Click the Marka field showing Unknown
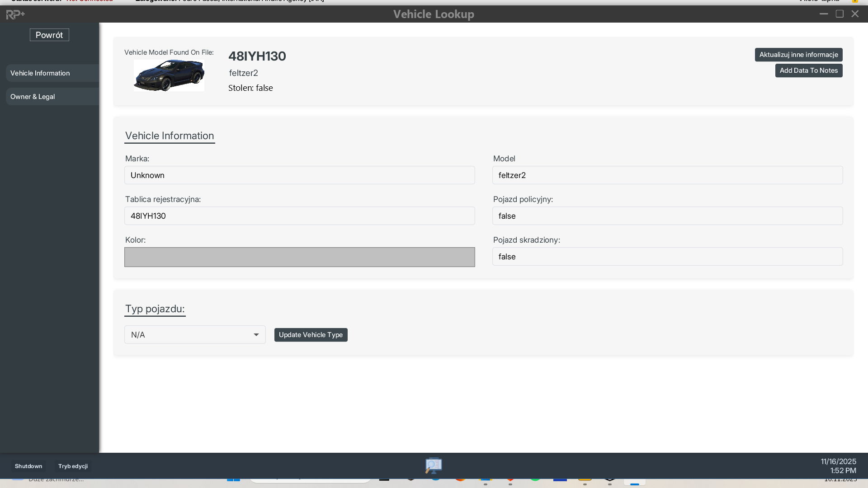The image size is (868, 488). 299,175
